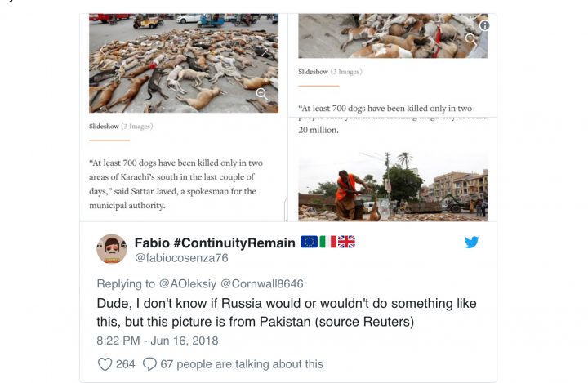Open the photo of the man in orange

click(x=392, y=186)
